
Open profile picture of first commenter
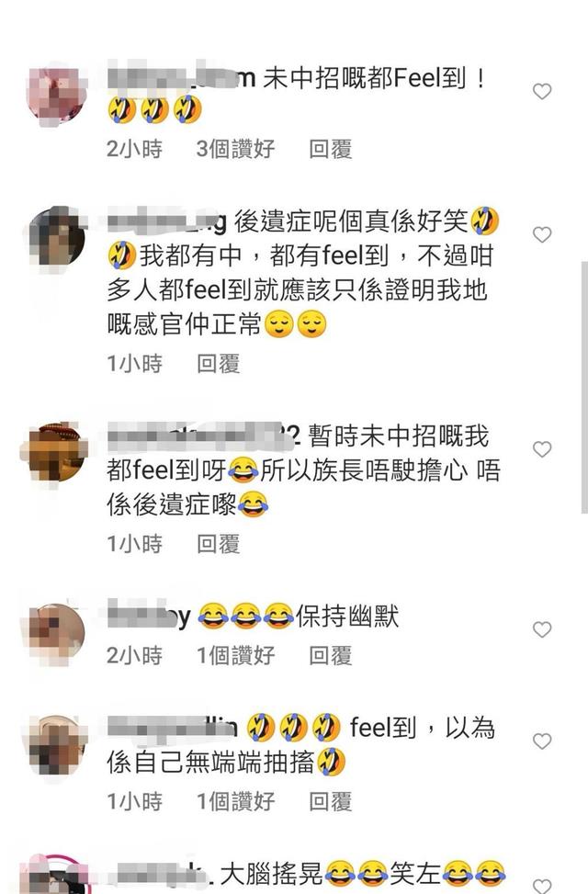(x=57, y=94)
